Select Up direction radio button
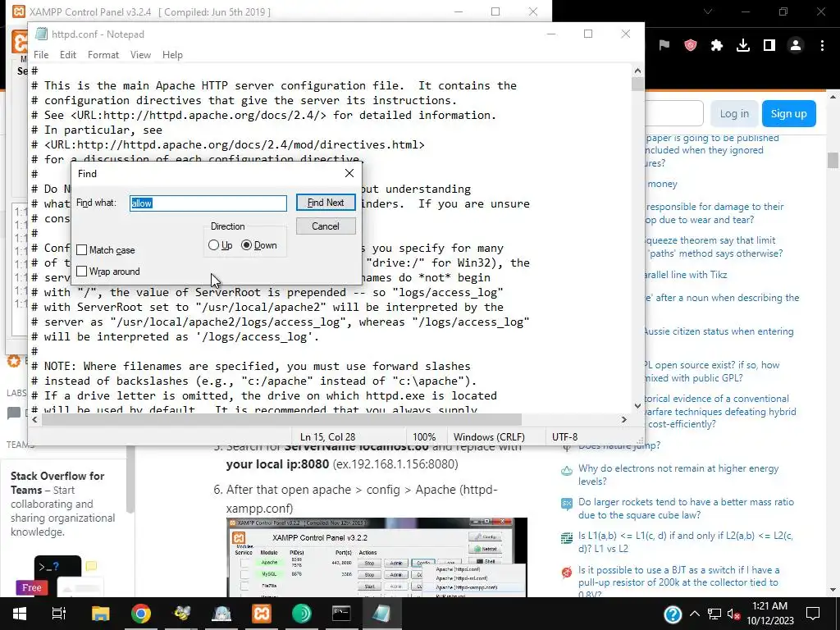The image size is (840, 630). pyautogui.click(x=214, y=245)
